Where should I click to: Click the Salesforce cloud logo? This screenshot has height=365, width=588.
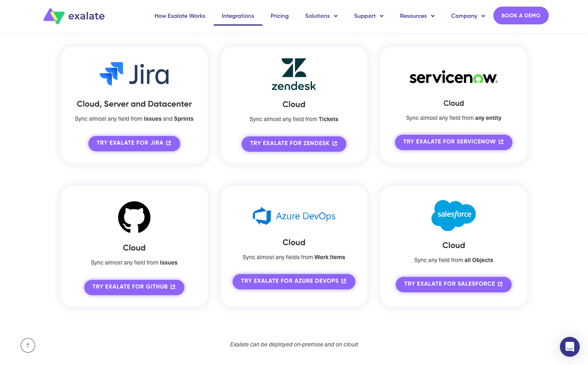click(454, 215)
